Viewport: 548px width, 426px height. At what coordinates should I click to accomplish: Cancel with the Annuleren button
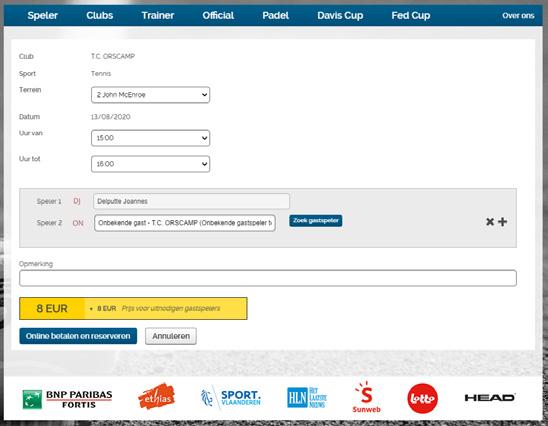coord(171,336)
